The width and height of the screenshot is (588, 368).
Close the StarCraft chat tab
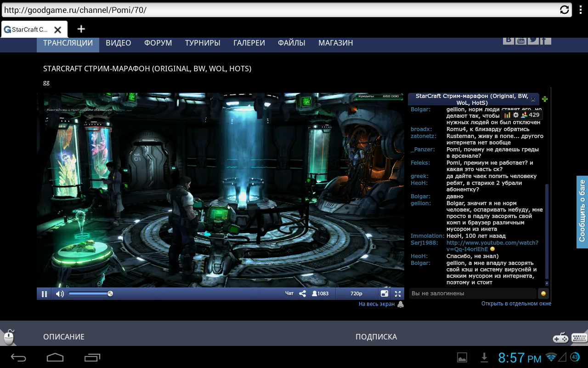533,99
